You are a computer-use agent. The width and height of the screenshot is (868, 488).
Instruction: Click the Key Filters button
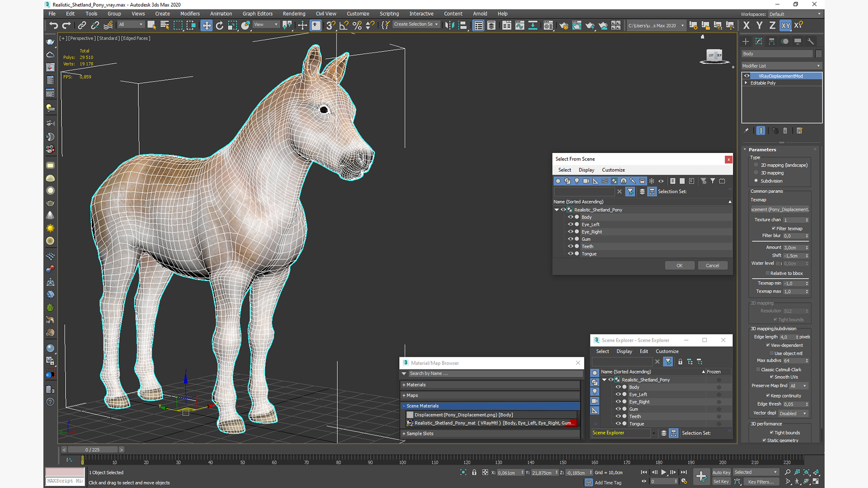click(x=761, y=482)
